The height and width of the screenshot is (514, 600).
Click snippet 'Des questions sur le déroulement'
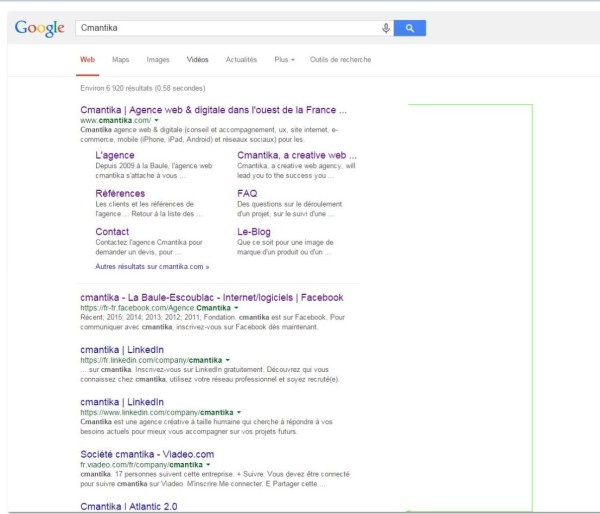289,209
